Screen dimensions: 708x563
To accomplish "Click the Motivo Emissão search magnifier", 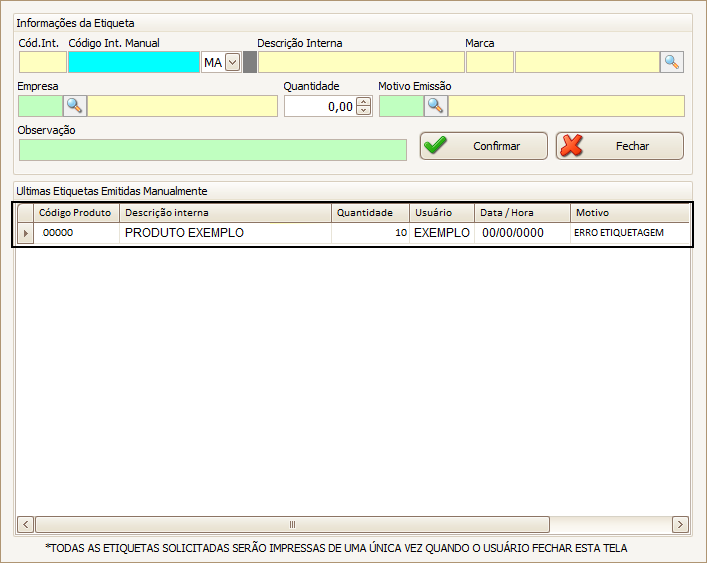I will tap(435, 106).
